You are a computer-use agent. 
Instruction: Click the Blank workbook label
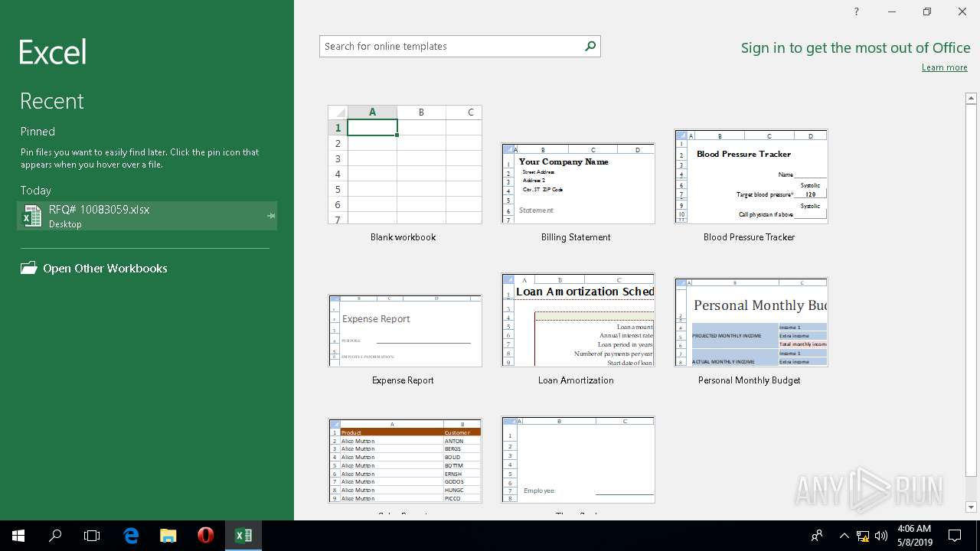tap(403, 237)
